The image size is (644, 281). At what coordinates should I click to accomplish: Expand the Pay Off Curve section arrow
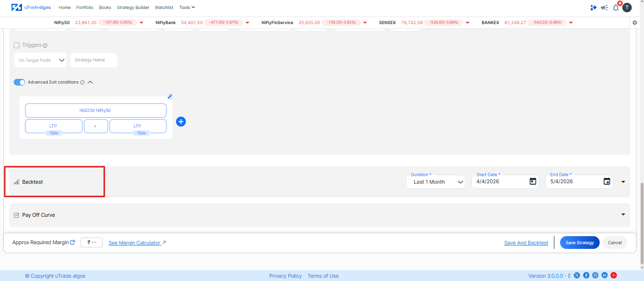(x=623, y=214)
